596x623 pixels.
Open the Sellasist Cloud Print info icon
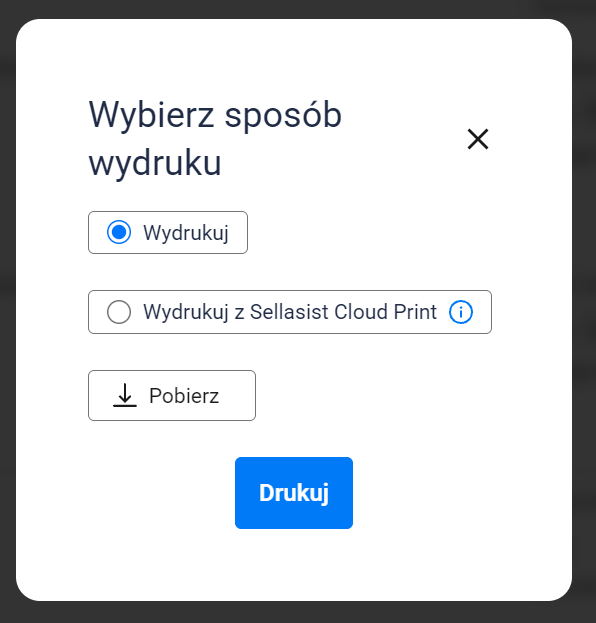click(x=461, y=312)
